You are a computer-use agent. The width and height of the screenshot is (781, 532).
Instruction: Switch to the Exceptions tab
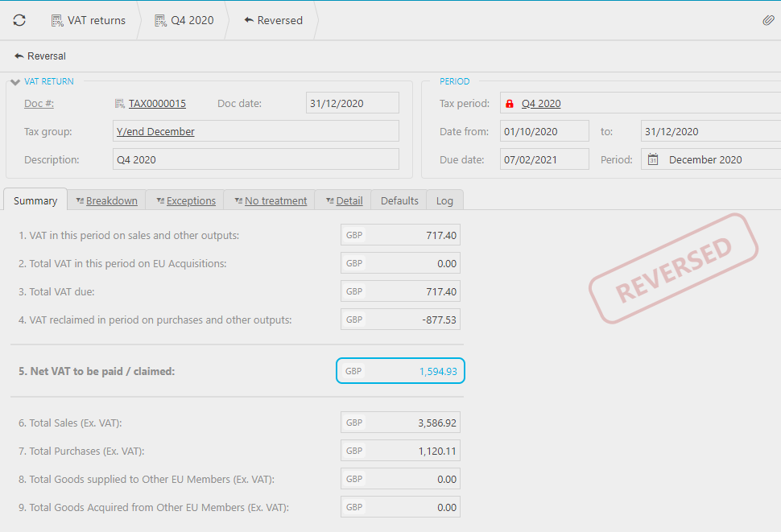190,201
